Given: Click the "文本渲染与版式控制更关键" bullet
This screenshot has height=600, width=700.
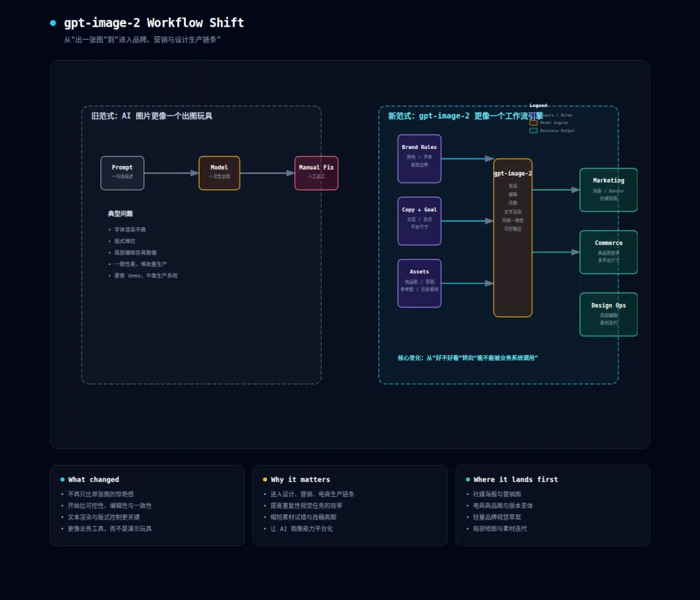Looking at the screenshot, I should click(104, 518).
